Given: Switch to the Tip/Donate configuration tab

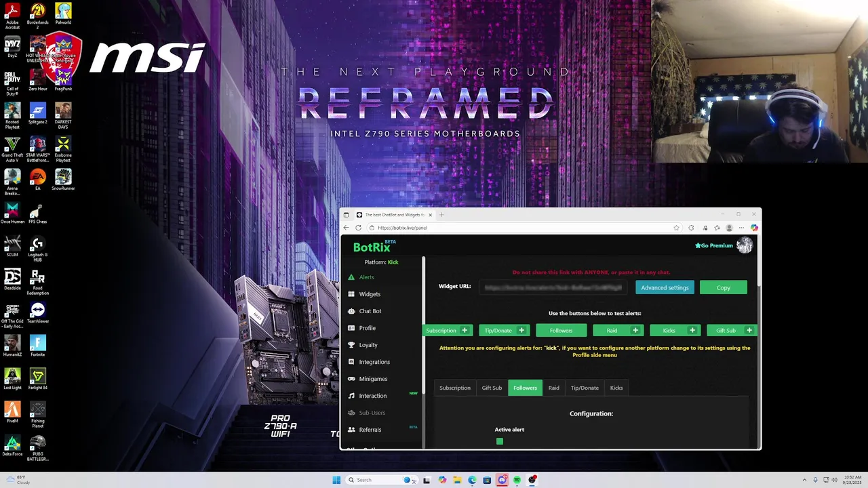Looking at the screenshot, I should (585, 388).
